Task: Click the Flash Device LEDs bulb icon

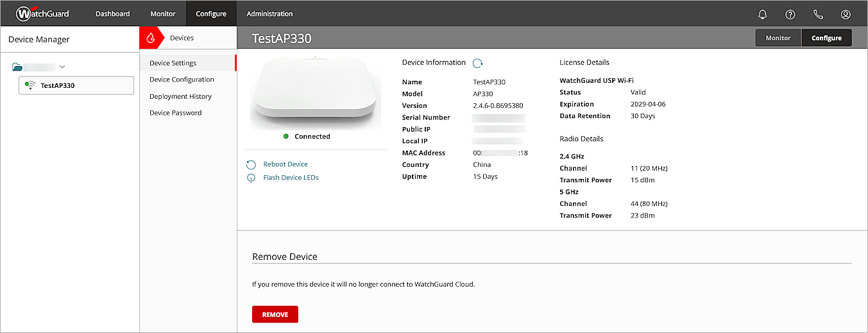Action: 251,178
